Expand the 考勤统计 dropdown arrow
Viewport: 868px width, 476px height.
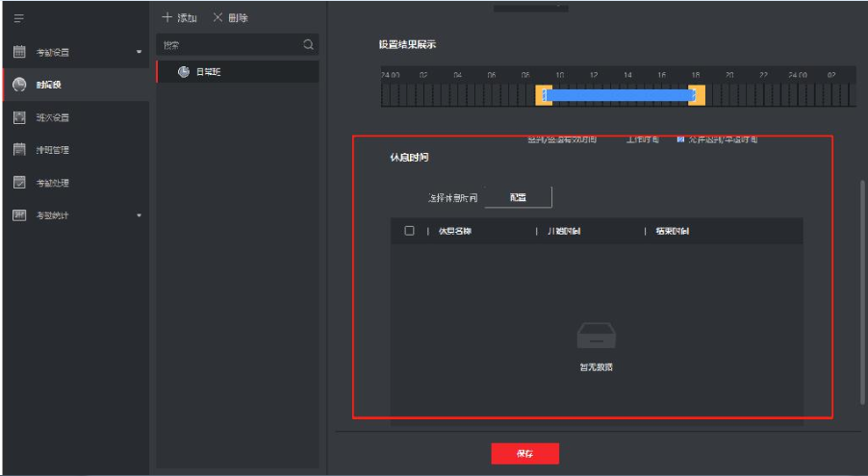(139, 215)
